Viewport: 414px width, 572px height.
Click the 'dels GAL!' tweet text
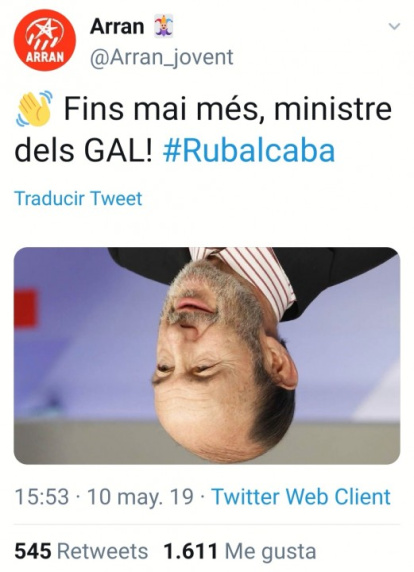(83, 151)
